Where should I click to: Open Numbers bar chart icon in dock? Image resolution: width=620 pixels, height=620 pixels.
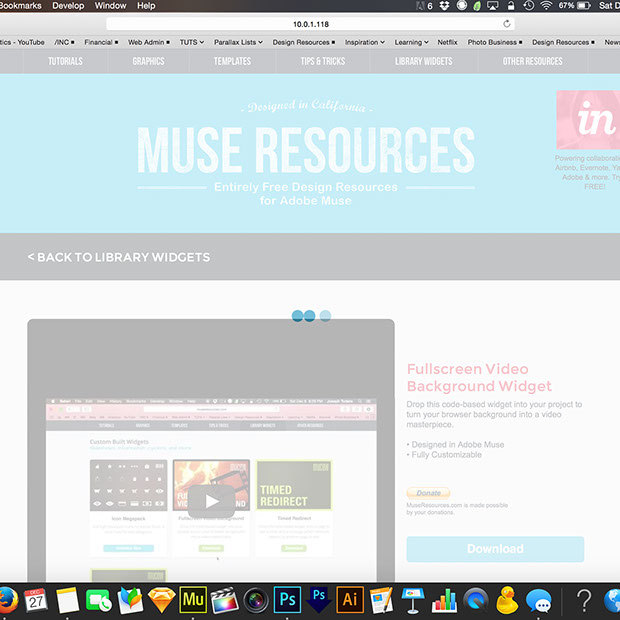pos(444,600)
